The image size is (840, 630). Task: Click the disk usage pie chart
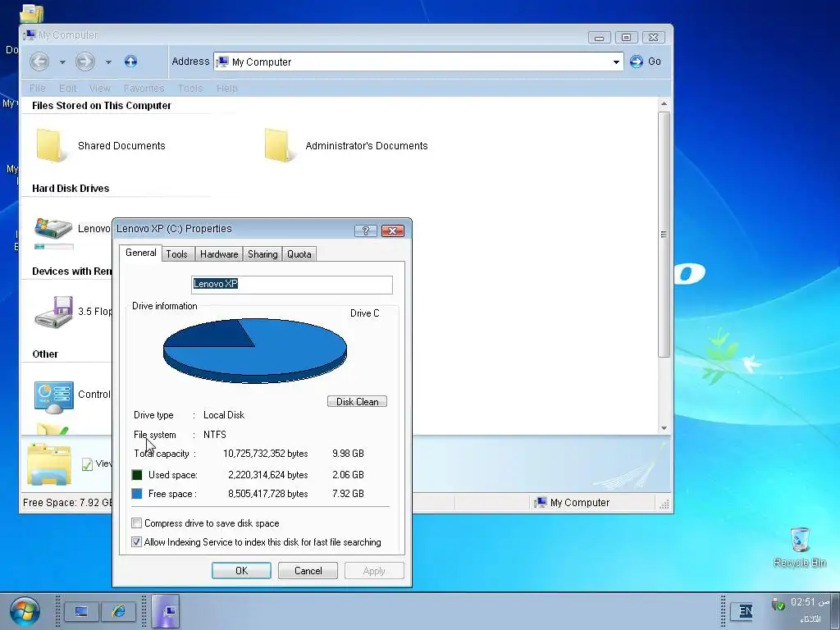(255, 351)
